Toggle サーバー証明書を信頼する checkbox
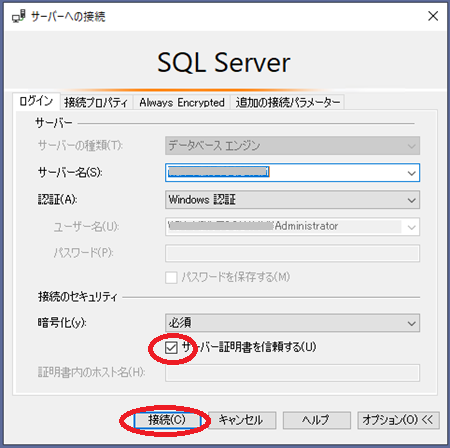450x448 pixels. coord(171,347)
